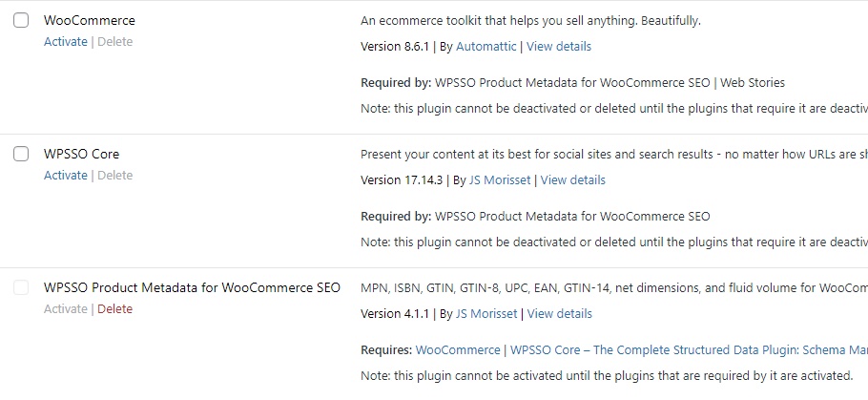Click disabled checkbox for WPSSO Product Metadata

coord(21,288)
